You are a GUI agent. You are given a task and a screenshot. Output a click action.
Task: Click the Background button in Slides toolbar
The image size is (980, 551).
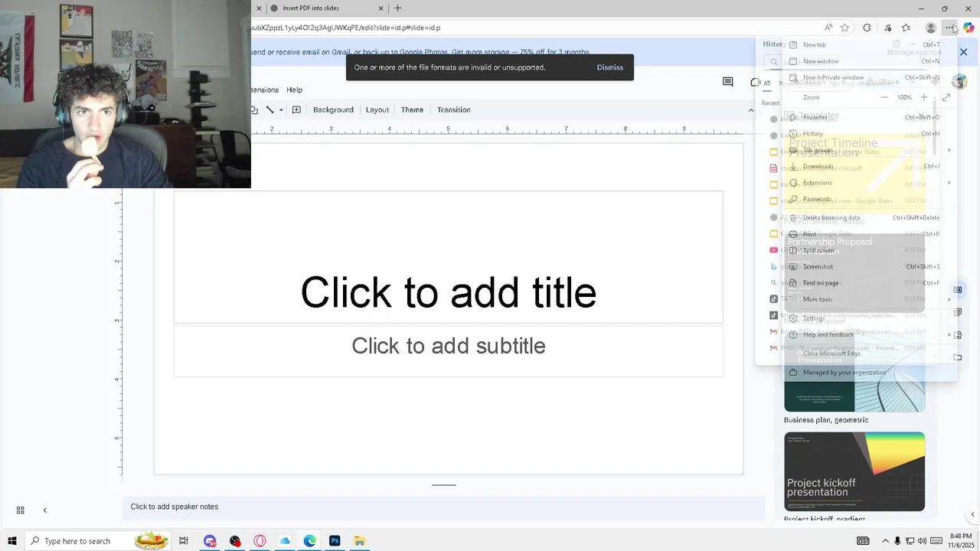click(333, 109)
